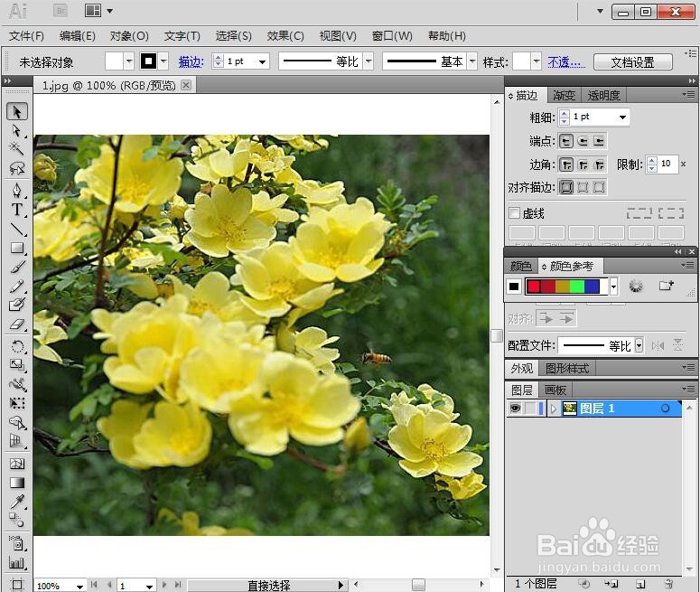700x592 pixels.
Task: Open the 不透... opacity link
Action: [x=566, y=62]
